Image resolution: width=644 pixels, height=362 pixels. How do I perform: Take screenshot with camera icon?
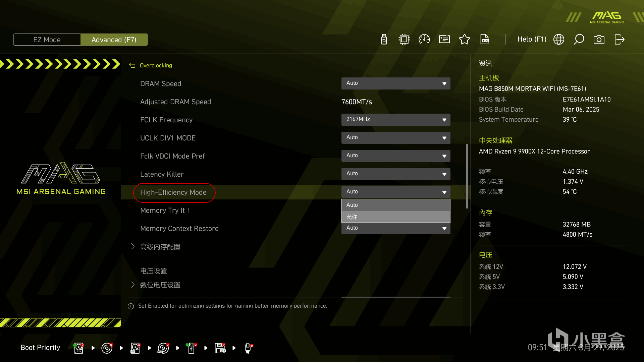point(599,40)
